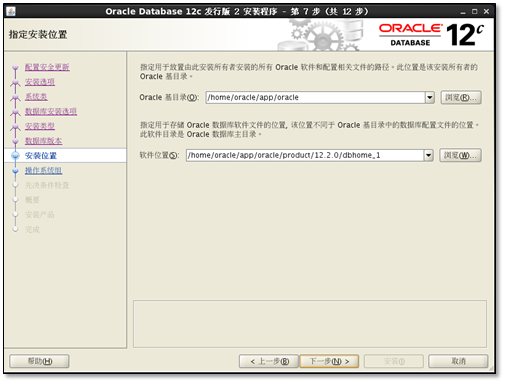Viewport: 505px width, 383px height.
Task: Click 浏览(R) button for Oracle base
Action: coord(461,97)
